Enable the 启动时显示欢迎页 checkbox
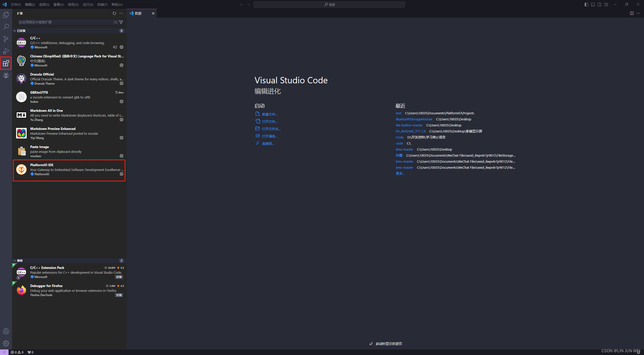 [x=371, y=343]
